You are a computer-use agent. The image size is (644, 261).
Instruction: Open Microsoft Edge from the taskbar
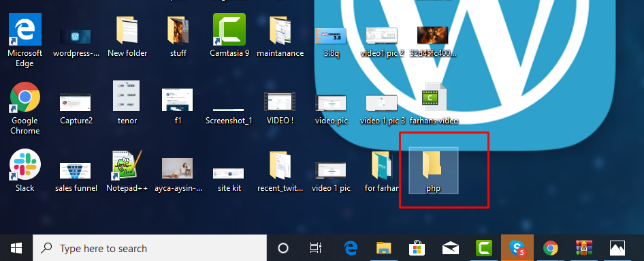351,248
